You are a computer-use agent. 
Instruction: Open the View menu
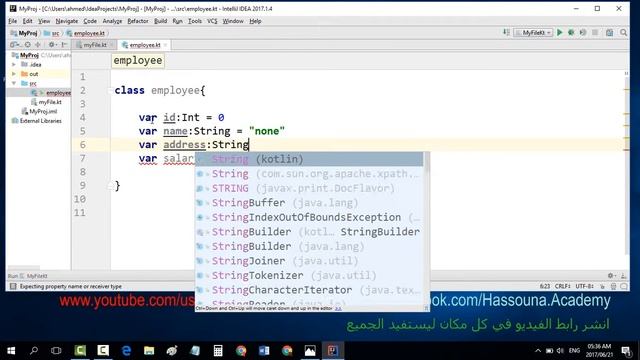pos(44,21)
